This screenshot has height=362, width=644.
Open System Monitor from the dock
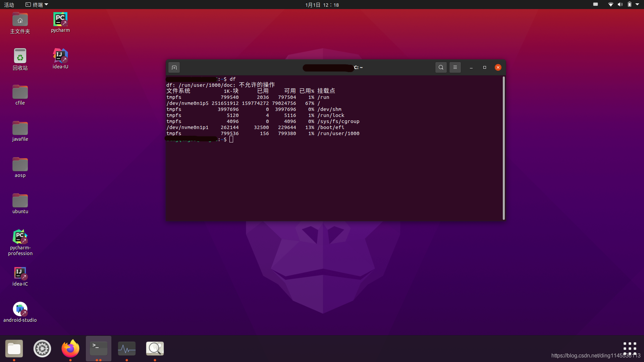pos(126,348)
